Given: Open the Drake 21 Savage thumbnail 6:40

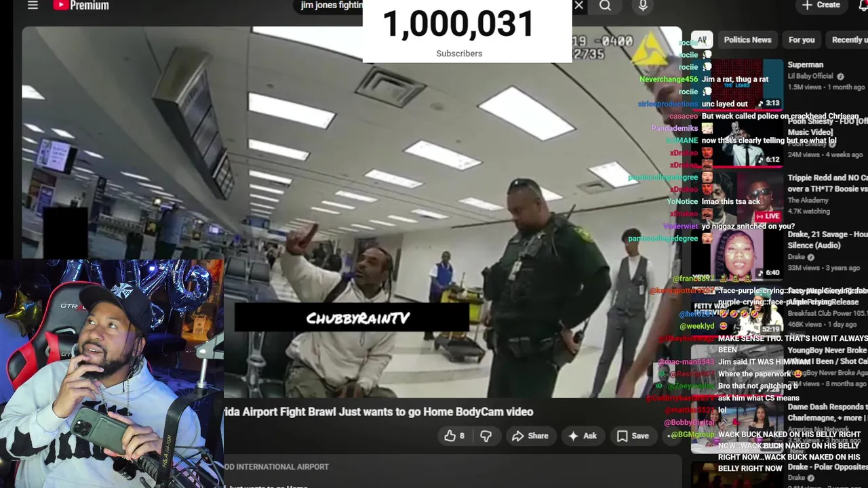Looking at the screenshot, I should pos(738,254).
